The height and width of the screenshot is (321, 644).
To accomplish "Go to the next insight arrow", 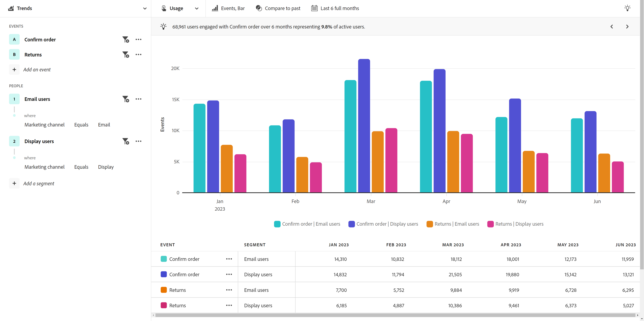I will 627,26.
